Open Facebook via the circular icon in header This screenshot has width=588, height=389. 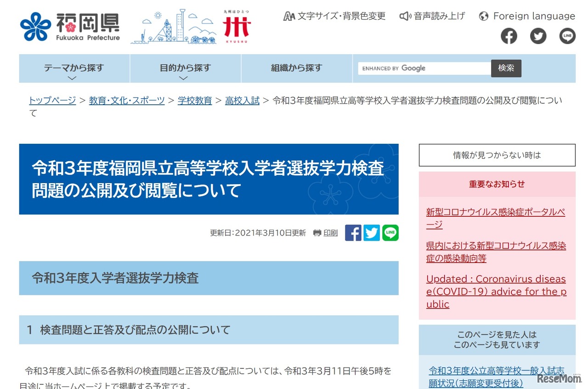(509, 36)
